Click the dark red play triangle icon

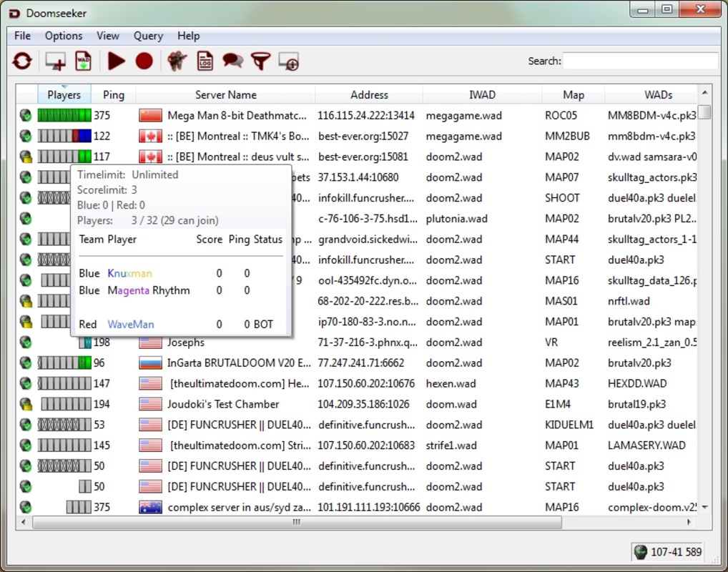[x=116, y=61]
